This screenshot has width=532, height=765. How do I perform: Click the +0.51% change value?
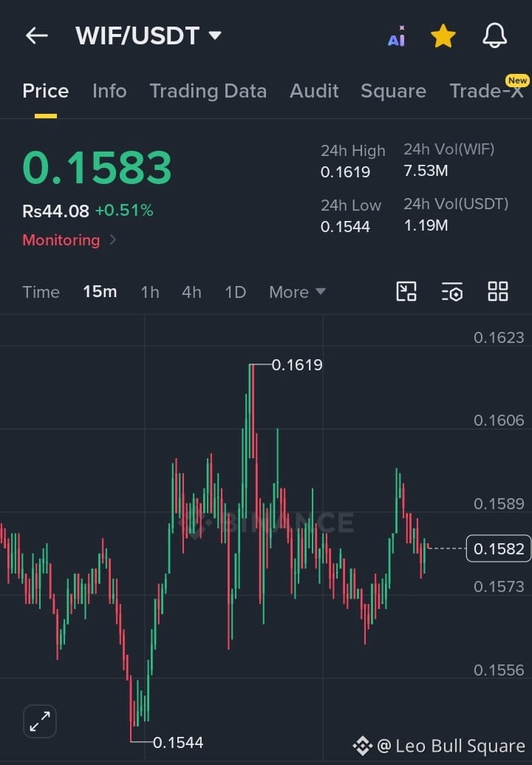(x=124, y=210)
